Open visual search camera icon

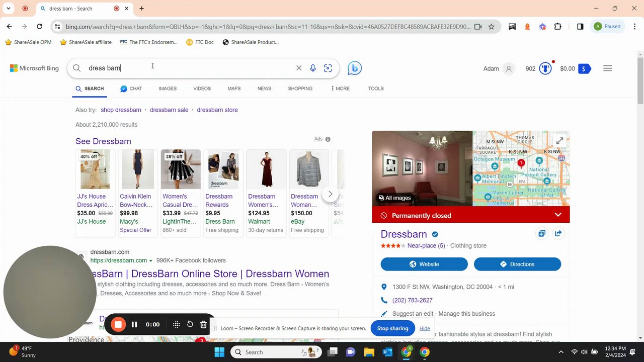[x=328, y=68]
